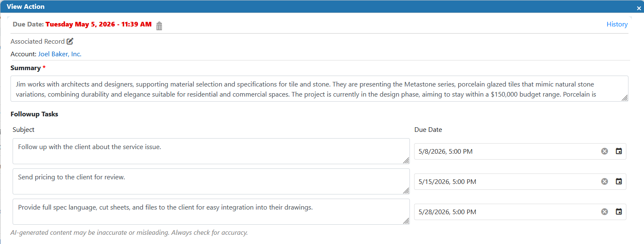Click the 'Send pricing to the client' subject field

pyautogui.click(x=211, y=181)
